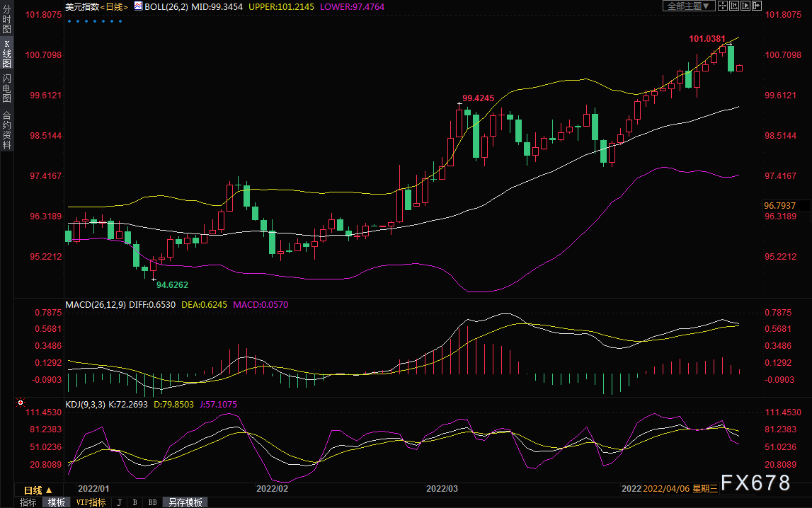Click the MACD(26,12,9) indicator label
The width and height of the screenshot is (812, 508).
(x=96, y=305)
